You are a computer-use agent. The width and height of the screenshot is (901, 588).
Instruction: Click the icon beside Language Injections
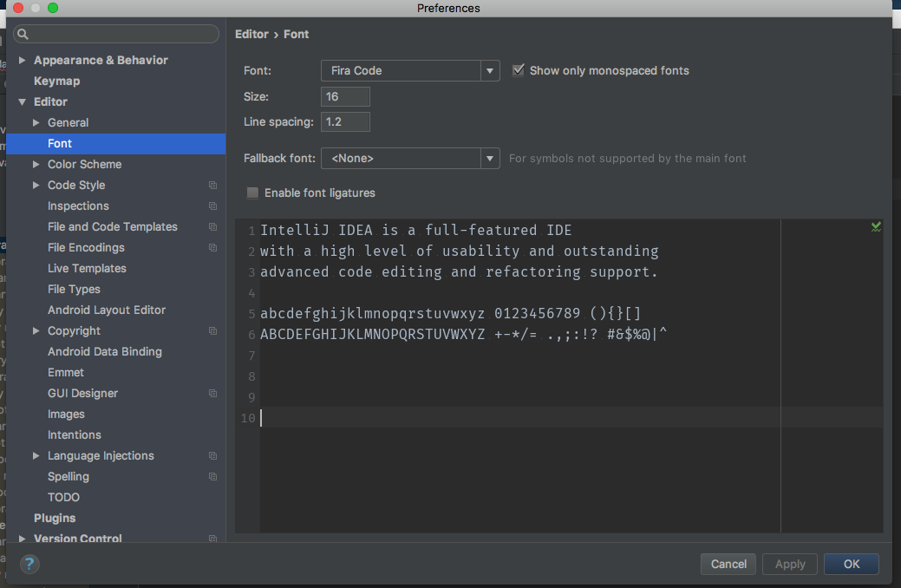click(212, 455)
